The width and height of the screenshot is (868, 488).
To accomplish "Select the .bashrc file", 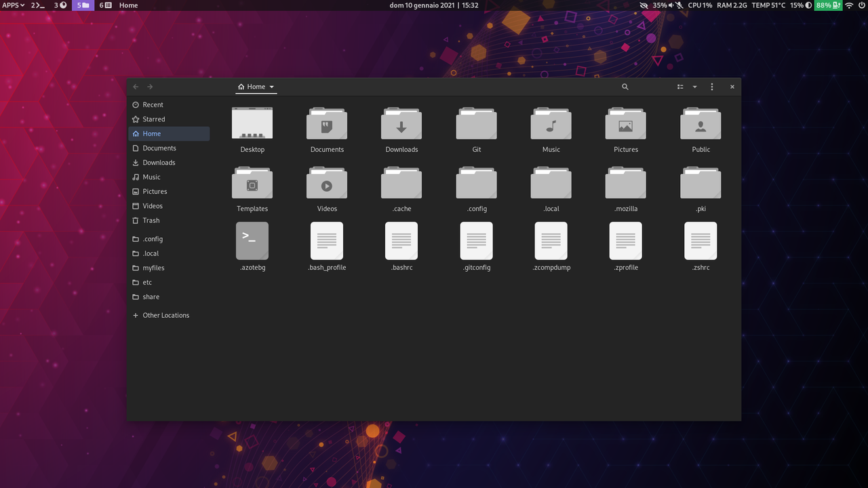I will (x=401, y=241).
